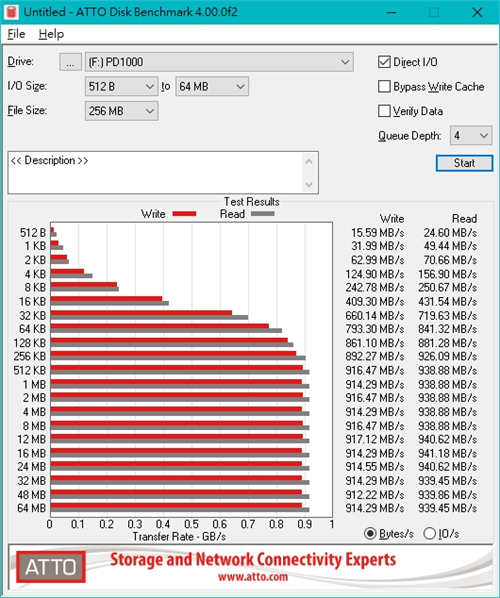Click the write value 892.27 MB/s
This screenshot has height=598, width=500.
coord(375,356)
